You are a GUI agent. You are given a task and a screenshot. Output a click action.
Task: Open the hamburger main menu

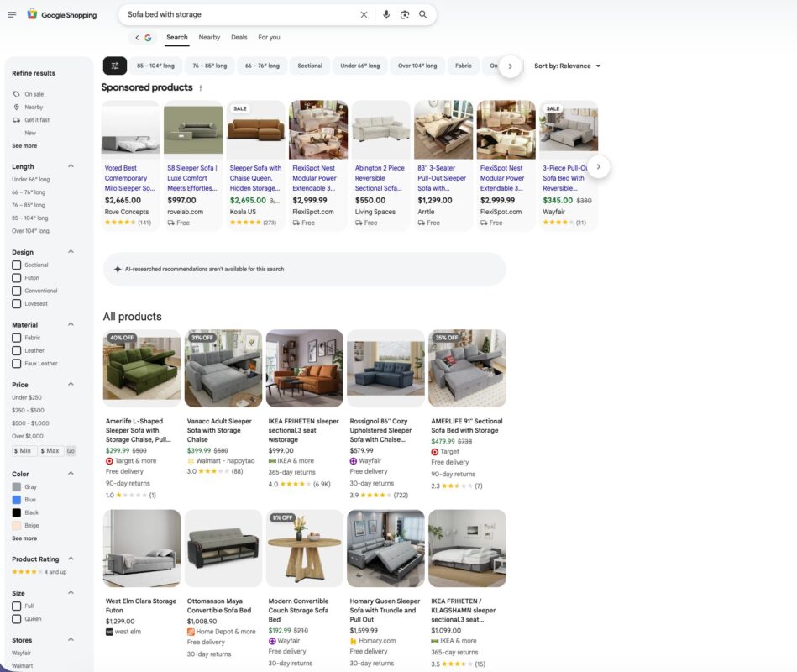point(12,15)
